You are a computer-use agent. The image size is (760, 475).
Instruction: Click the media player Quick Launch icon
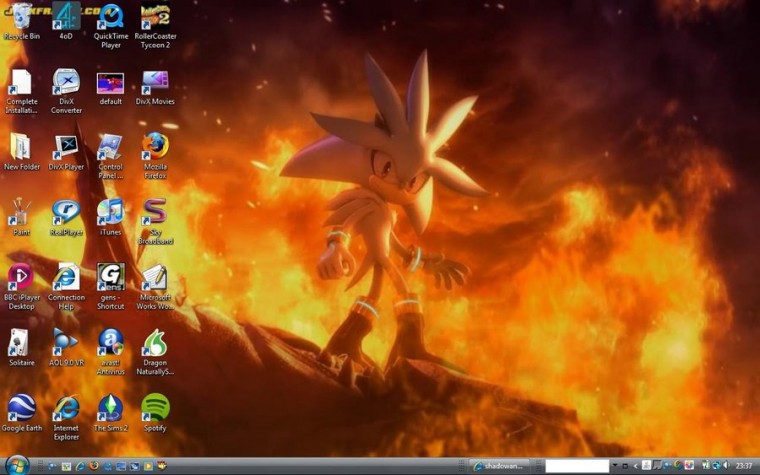point(148,466)
